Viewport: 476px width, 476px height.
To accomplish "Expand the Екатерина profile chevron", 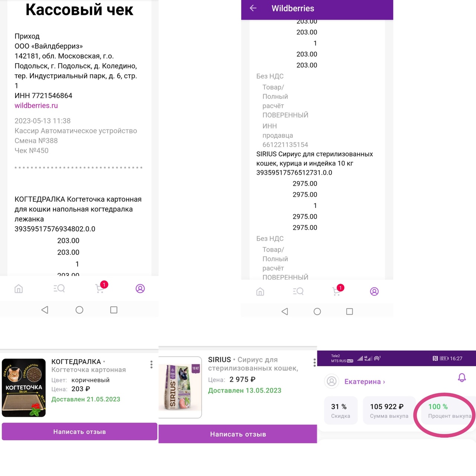I will pos(384,382).
